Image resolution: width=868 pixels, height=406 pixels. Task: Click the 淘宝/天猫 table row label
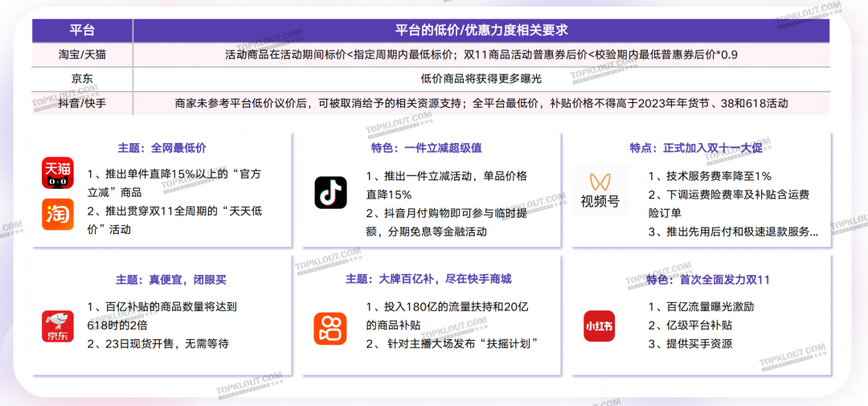(83, 55)
